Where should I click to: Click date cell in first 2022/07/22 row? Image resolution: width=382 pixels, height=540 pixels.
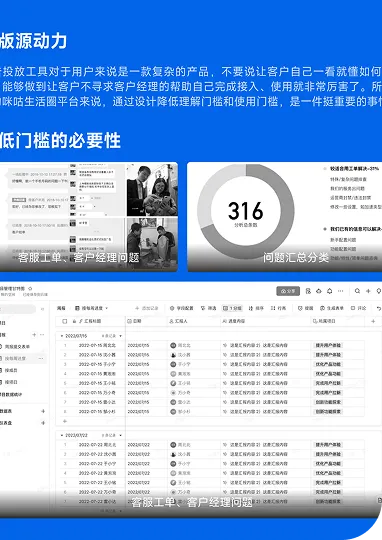(x=146, y=445)
